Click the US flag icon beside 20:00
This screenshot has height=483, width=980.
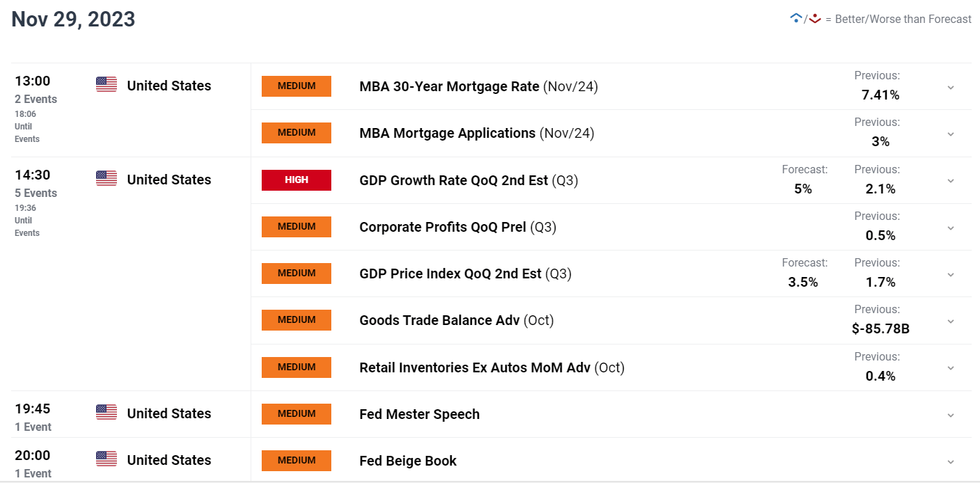click(106, 459)
